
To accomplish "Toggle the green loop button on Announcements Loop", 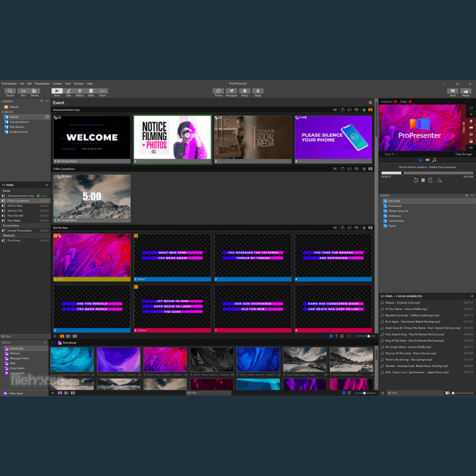I will [364, 110].
